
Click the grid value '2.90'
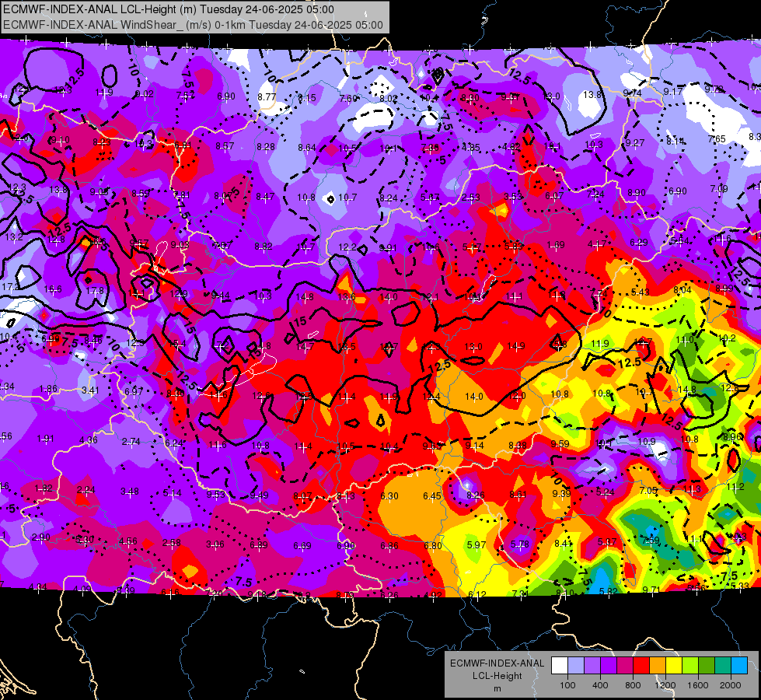pyautogui.click(x=40, y=537)
